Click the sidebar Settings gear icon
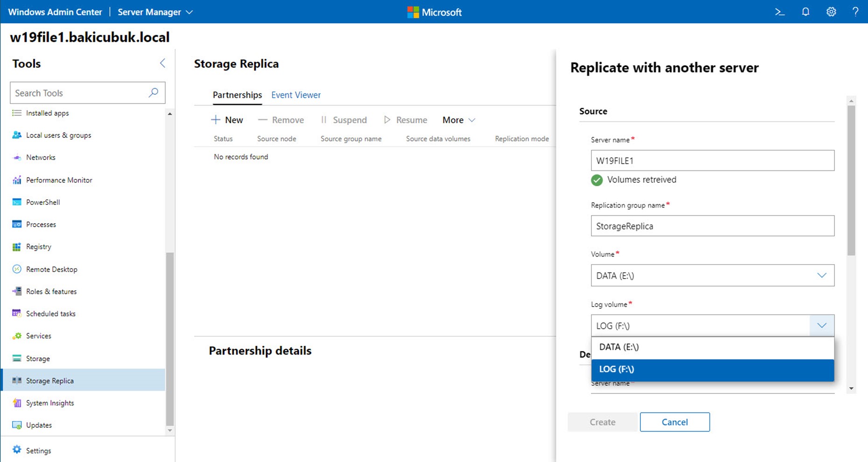 [17, 449]
